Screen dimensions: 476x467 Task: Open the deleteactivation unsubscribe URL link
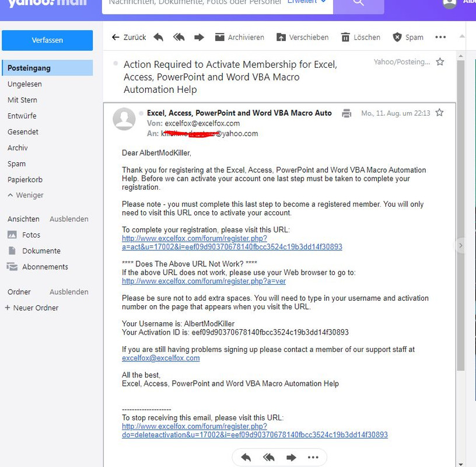pyautogui.click(x=255, y=431)
